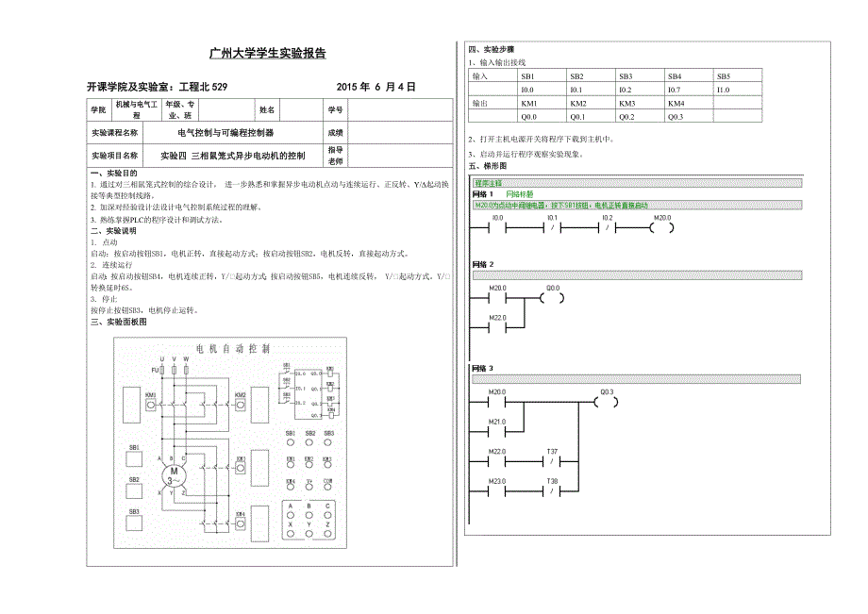The height and width of the screenshot is (614, 868).
Task: Click the 程序注释 program comment bar
Action: point(635,183)
